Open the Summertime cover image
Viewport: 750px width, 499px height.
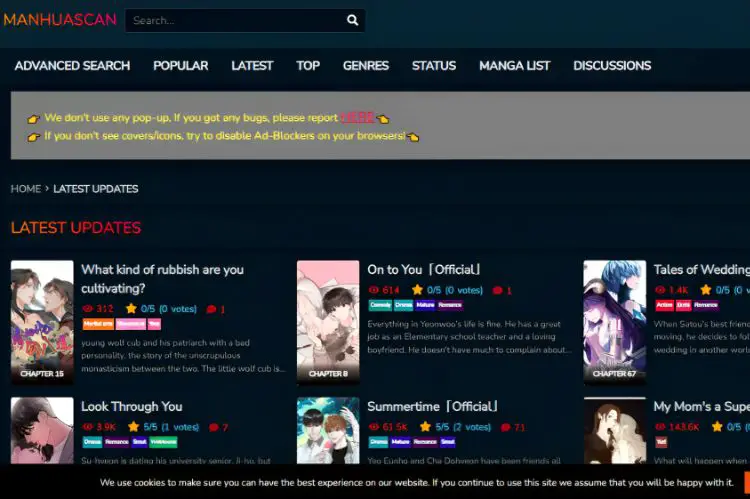point(328,431)
